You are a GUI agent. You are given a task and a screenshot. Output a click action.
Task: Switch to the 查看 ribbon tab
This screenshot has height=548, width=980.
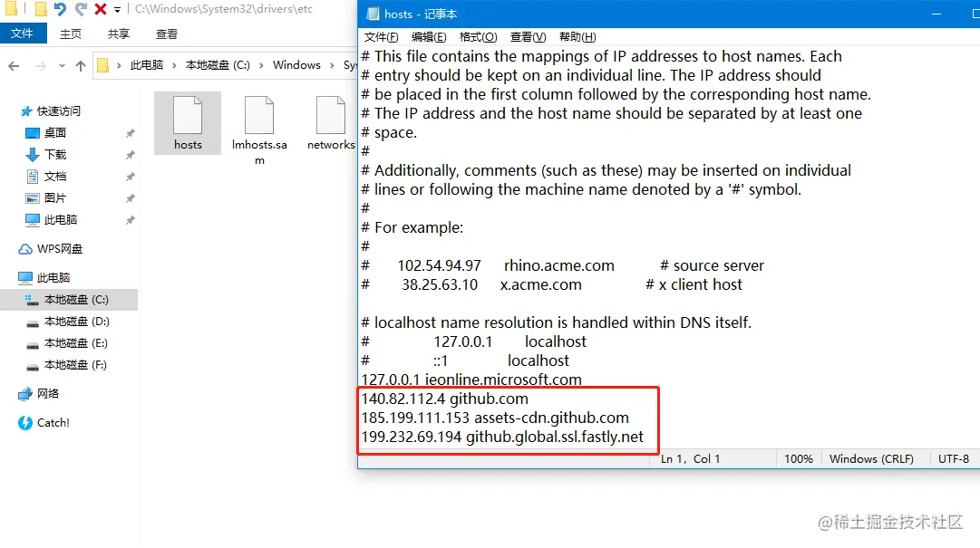pyautogui.click(x=166, y=34)
